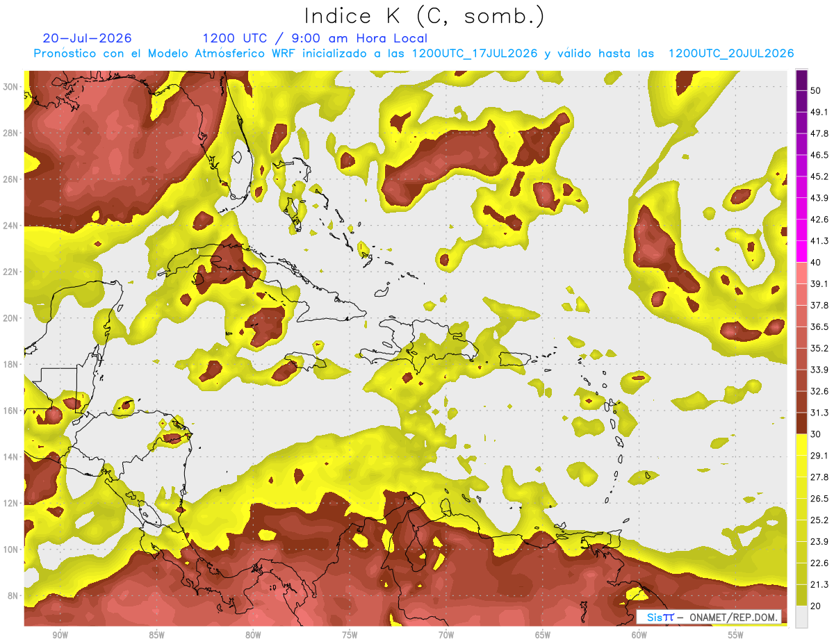
Task: Click the 80W longitude label
Action: (253, 635)
